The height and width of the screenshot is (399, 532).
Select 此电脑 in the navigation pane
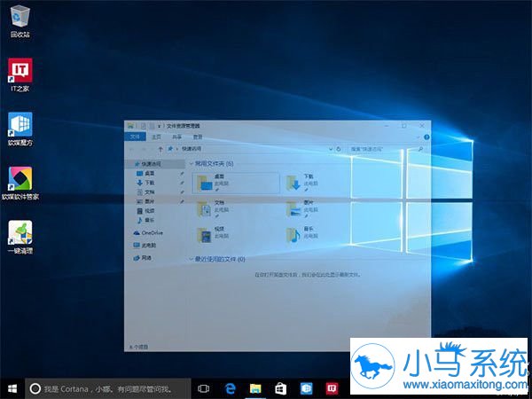145,246
